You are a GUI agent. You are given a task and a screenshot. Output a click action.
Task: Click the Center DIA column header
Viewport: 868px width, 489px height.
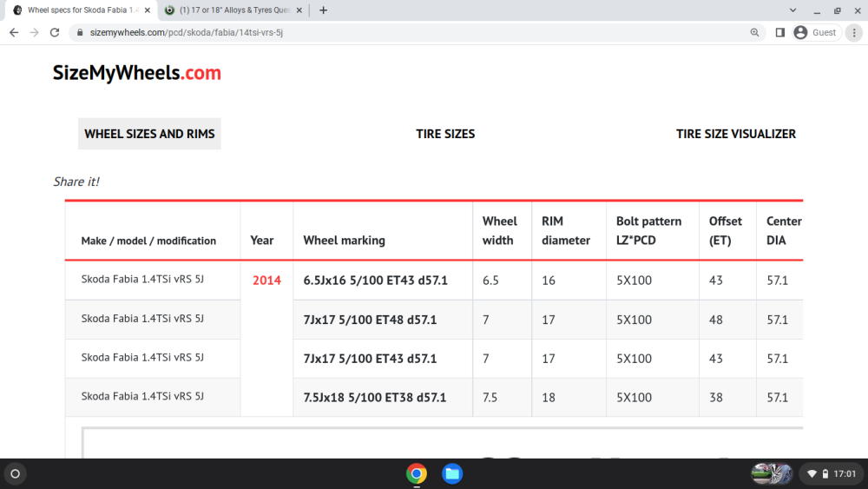click(784, 231)
